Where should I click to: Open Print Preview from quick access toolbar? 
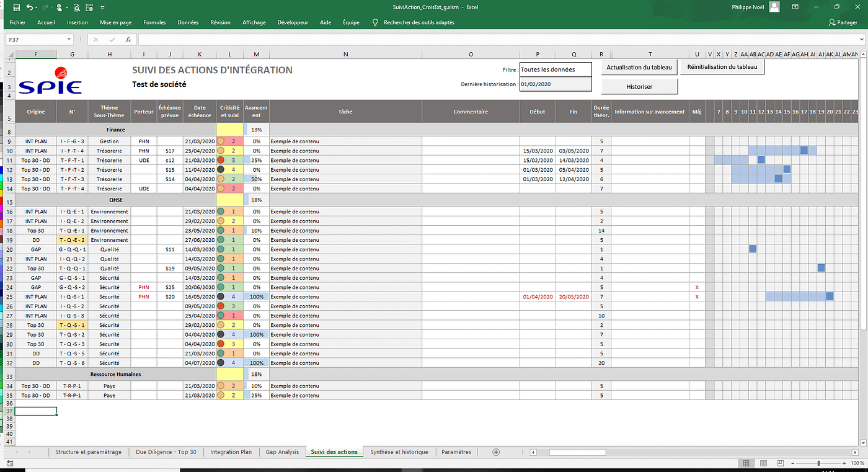tap(76, 8)
